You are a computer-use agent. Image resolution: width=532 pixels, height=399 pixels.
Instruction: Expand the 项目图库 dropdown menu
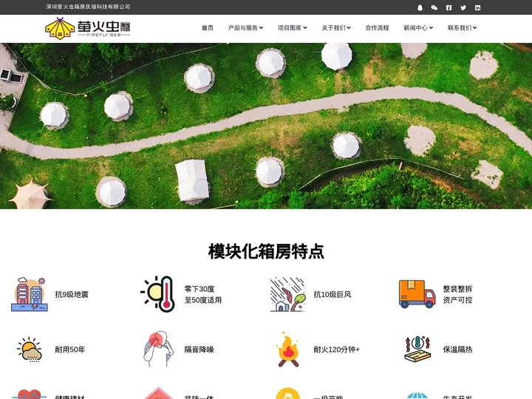click(x=293, y=28)
